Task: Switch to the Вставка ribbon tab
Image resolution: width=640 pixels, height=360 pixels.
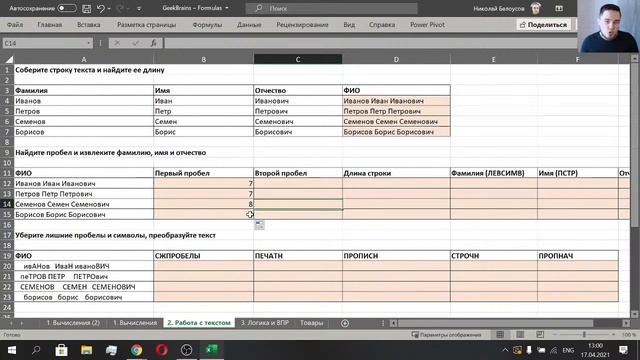Action: coord(89,24)
